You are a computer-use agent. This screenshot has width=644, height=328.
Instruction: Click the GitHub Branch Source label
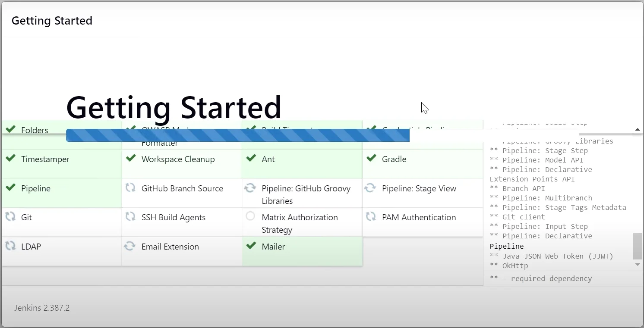pos(182,188)
